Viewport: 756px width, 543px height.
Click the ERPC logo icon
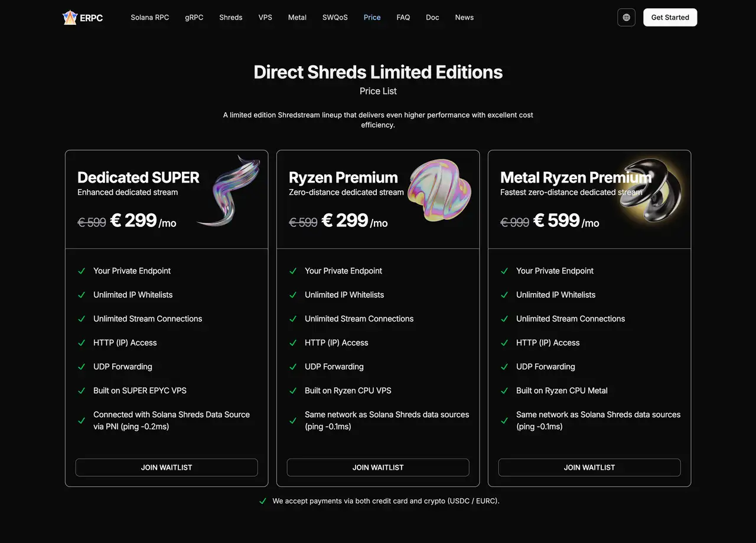pyautogui.click(x=70, y=17)
